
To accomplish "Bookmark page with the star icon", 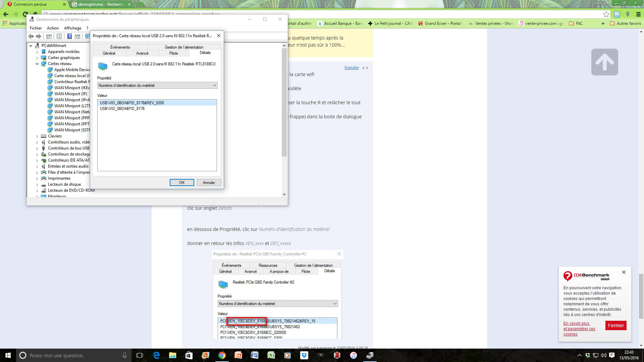I will coord(606,14).
